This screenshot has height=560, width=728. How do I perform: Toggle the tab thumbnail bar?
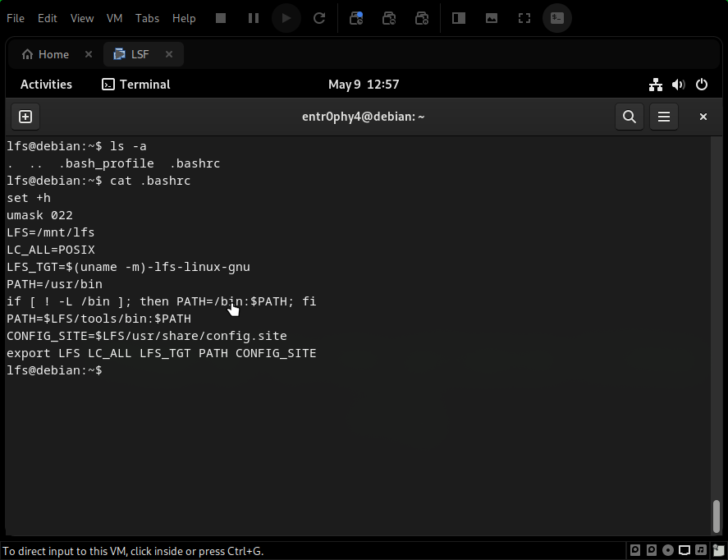pyautogui.click(x=491, y=17)
